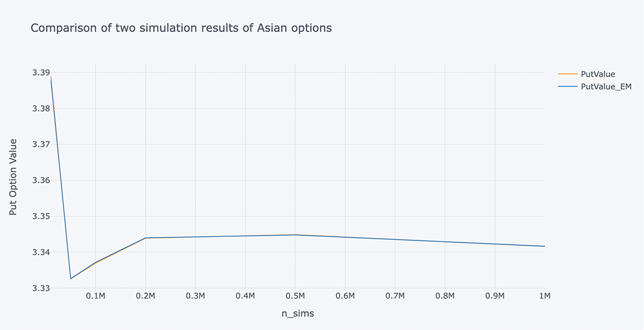Click the line's end point at 1M
The image size is (644, 330).
[544, 246]
